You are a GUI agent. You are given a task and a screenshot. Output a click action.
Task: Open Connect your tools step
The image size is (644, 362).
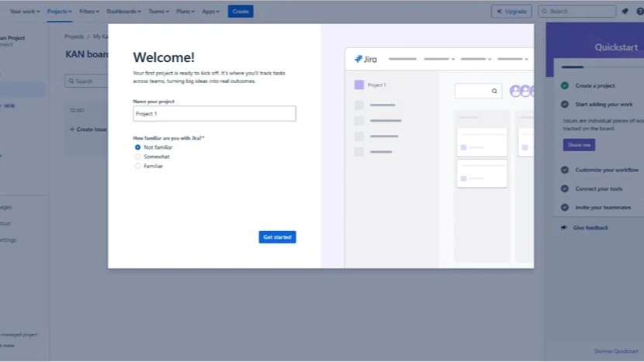click(599, 189)
